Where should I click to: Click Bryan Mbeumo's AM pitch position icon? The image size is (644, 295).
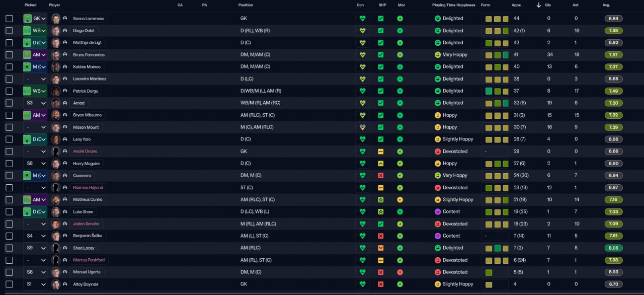pos(27,115)
